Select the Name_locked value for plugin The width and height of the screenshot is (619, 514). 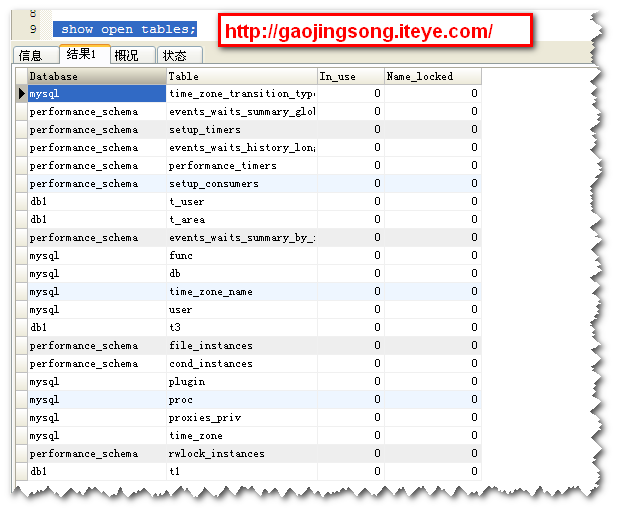coord(433,381)
